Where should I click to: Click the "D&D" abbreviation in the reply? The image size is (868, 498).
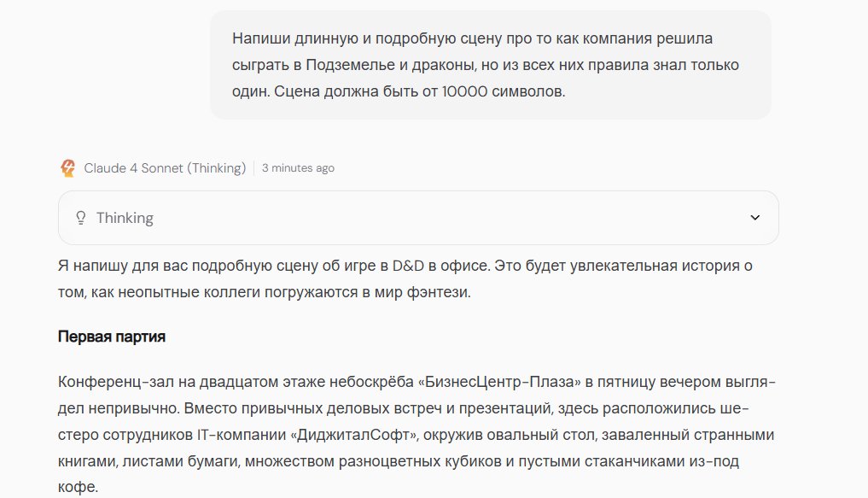tap(408, 266)
